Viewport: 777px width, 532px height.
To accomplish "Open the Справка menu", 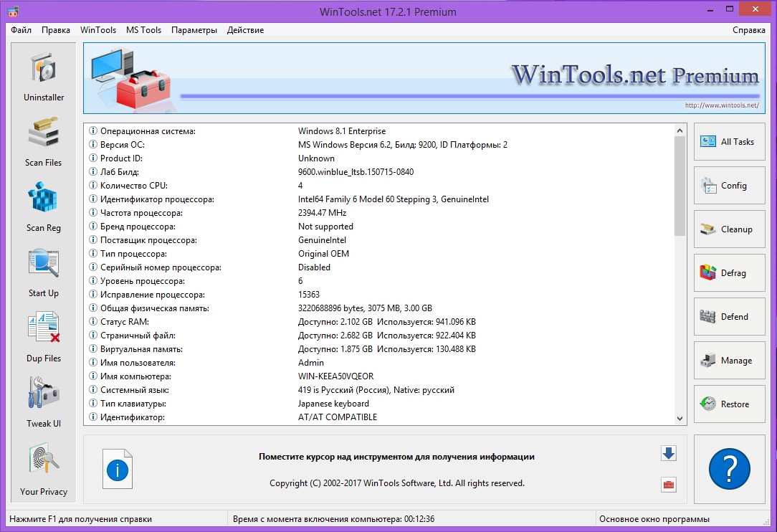I will (x=749, y=29).
